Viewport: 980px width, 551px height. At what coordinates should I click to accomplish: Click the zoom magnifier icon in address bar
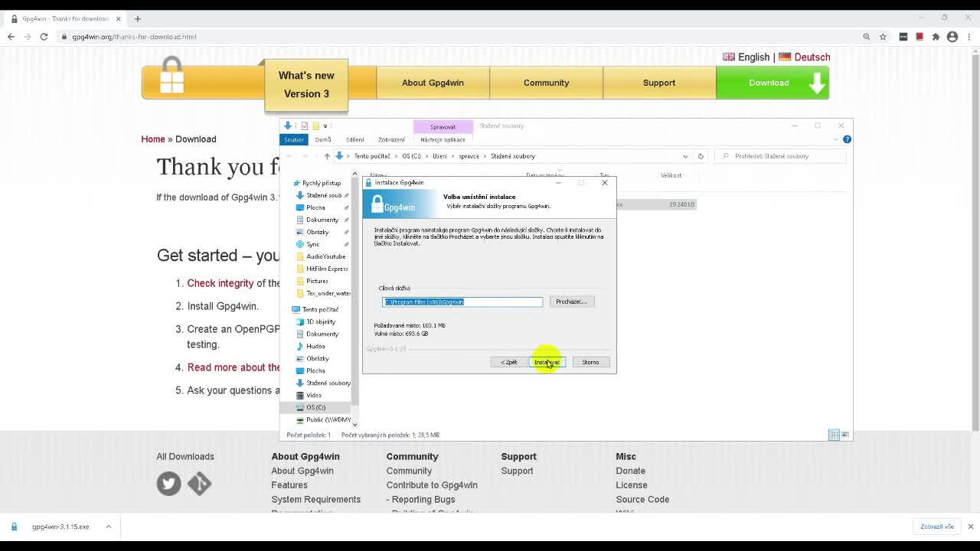point(866,37)
